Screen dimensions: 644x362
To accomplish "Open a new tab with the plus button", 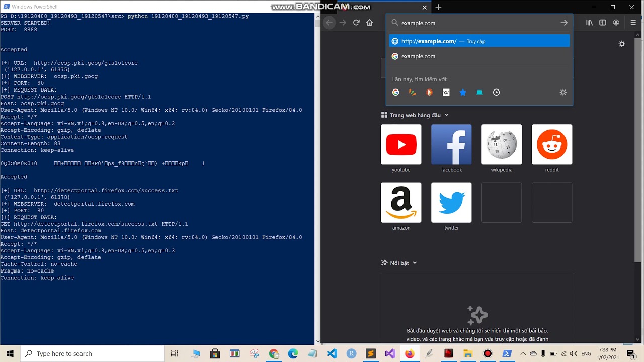I will pyautogui.click(x=438, y=7).
